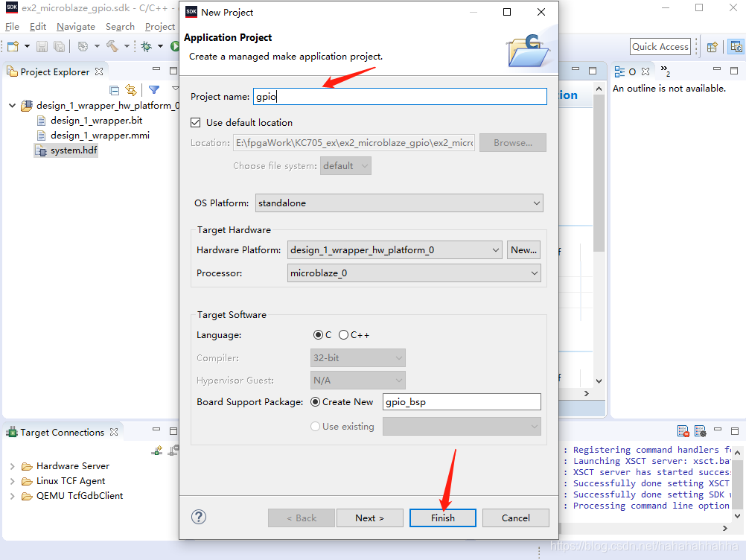Click the Cancel button
Screen dimensions: 746x560
click(516, 518)
